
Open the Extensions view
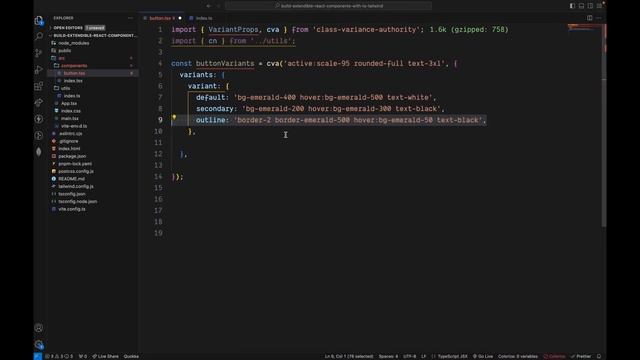click(x=39, y=86)
